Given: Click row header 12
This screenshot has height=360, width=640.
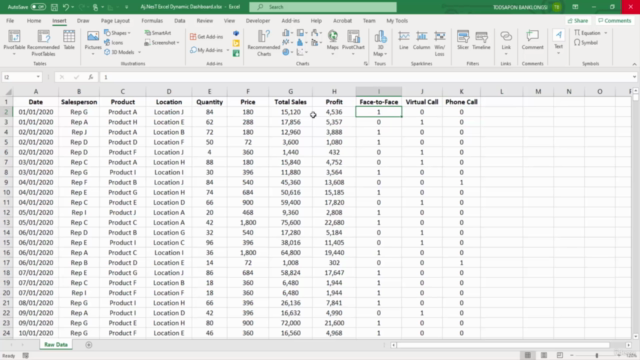Looking at the screenshot, I should pyautogui.click(x=6, y=213).
